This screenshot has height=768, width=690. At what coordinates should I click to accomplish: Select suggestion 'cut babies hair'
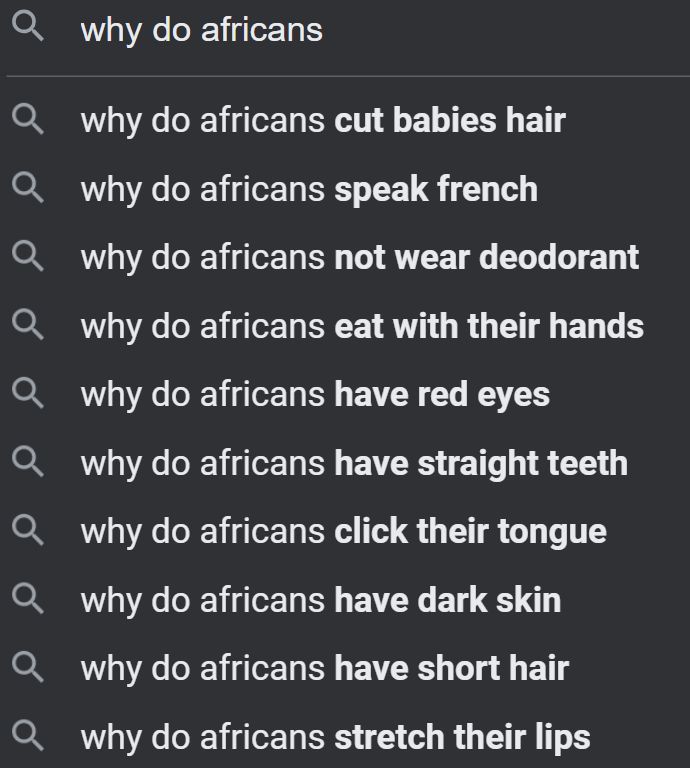(x=345, y=120)
